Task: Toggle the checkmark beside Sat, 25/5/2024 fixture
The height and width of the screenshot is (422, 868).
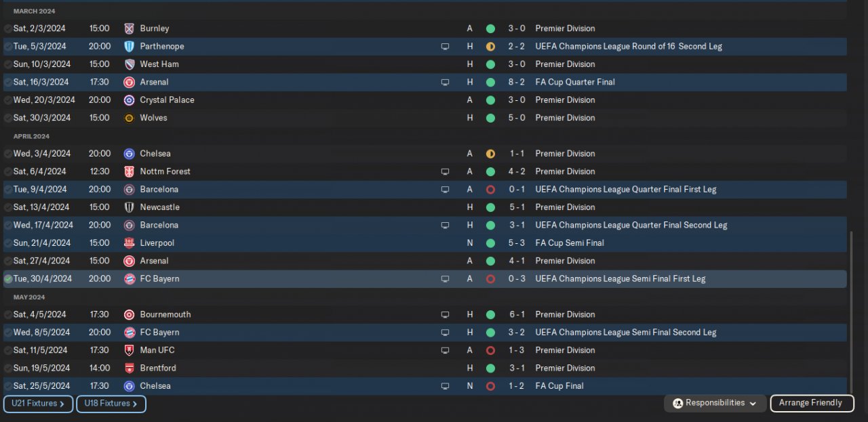Action: click(x=7, y=386)
